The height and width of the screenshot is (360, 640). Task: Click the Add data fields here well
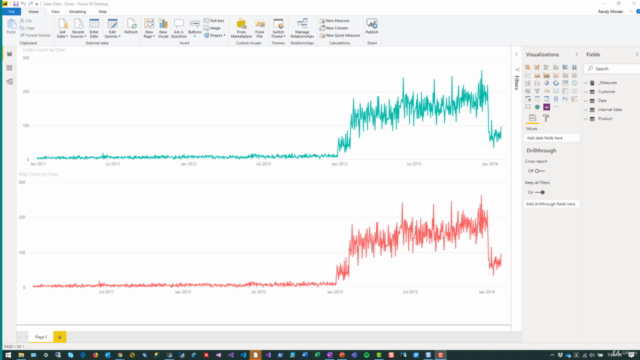551,138
